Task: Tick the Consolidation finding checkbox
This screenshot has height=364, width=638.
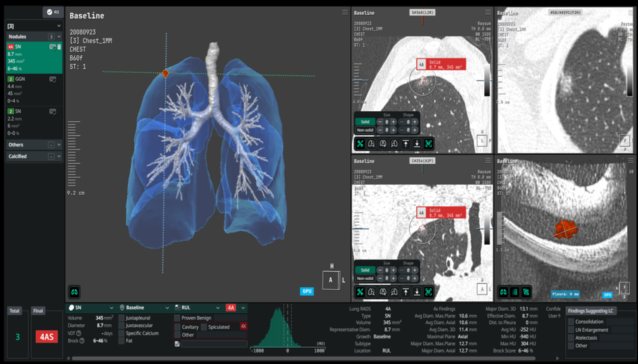Action: tap(571, 322)
